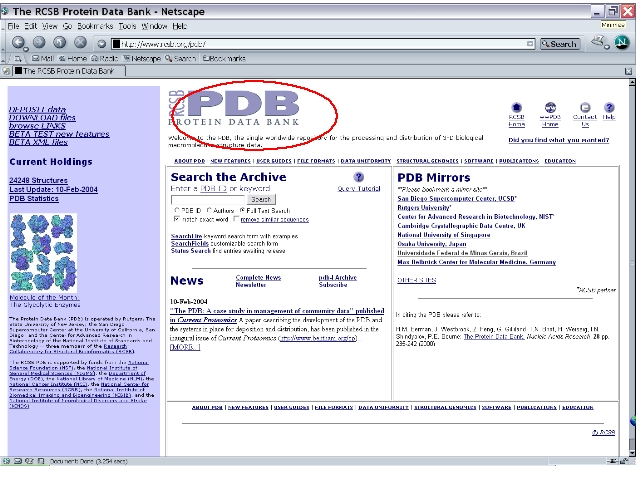Click the Search button under keyword field

click(261, 199)
